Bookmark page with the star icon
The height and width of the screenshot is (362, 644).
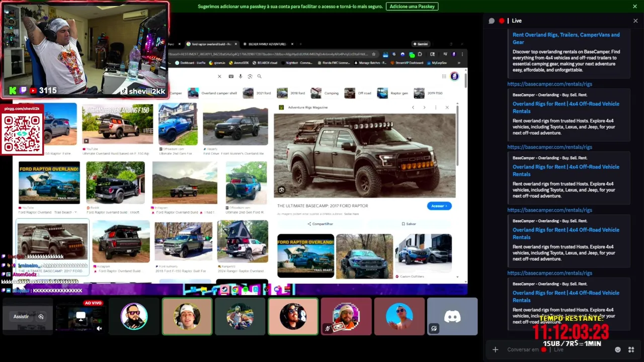click(373, 54)
